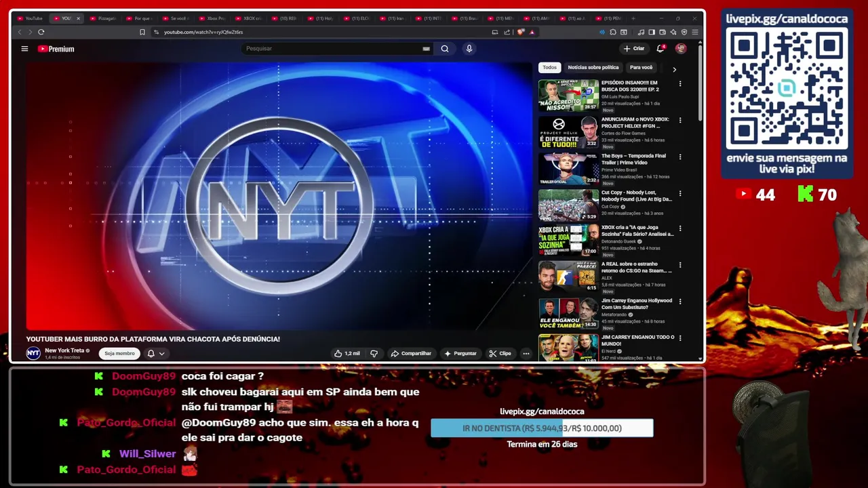The height and width of the screenshot is (488, 868).
Task: Open the browser main menu icon
Action: click(695, 32)
